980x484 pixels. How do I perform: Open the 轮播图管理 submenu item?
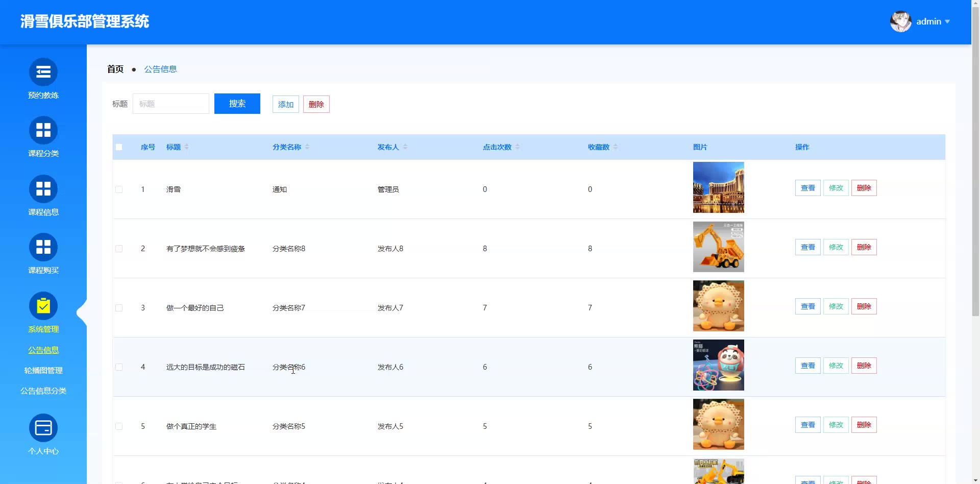(43, 371)
